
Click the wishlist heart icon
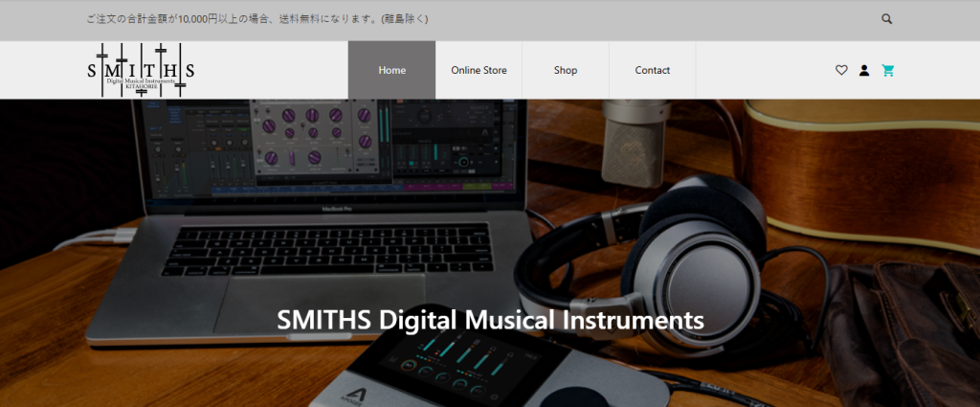coord(841,70)
